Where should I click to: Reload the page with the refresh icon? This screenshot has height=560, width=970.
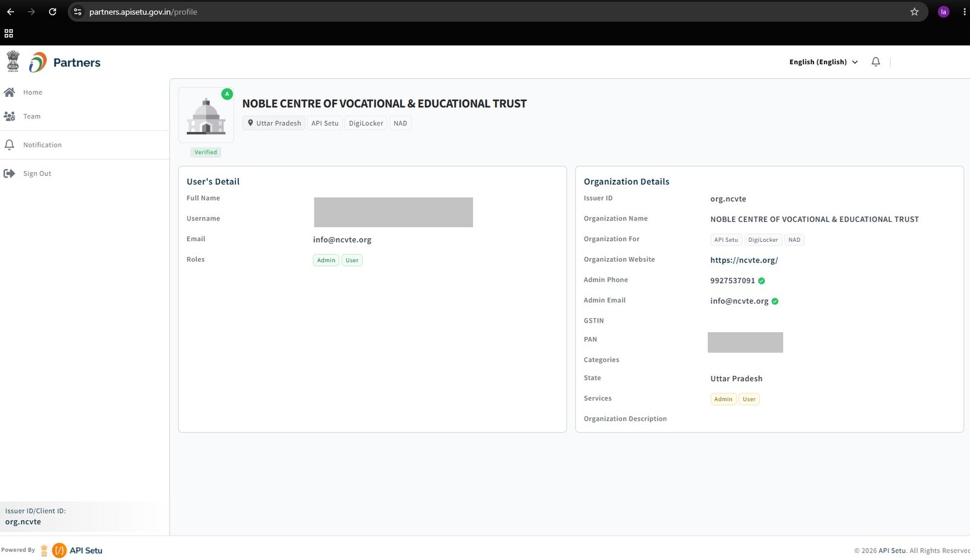tap(53, 12)
